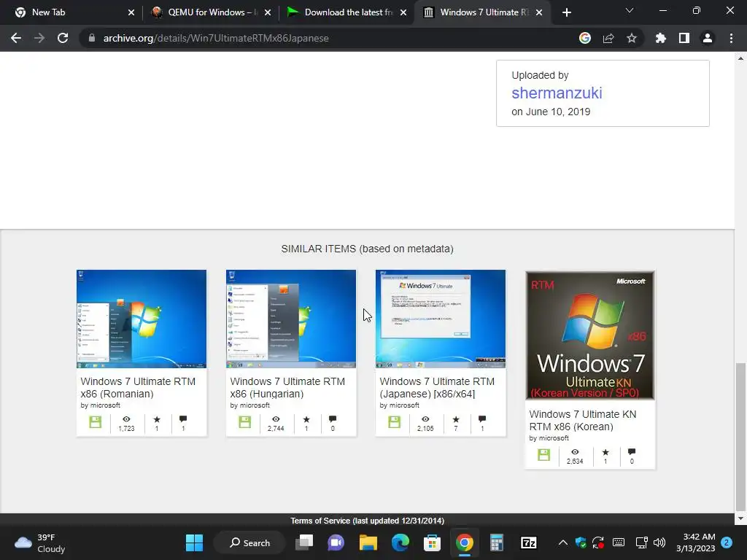The height and width of the screenshot is (560, 747).
Task: Click the views eye icon showing 2,744
Action: point(276,419)
